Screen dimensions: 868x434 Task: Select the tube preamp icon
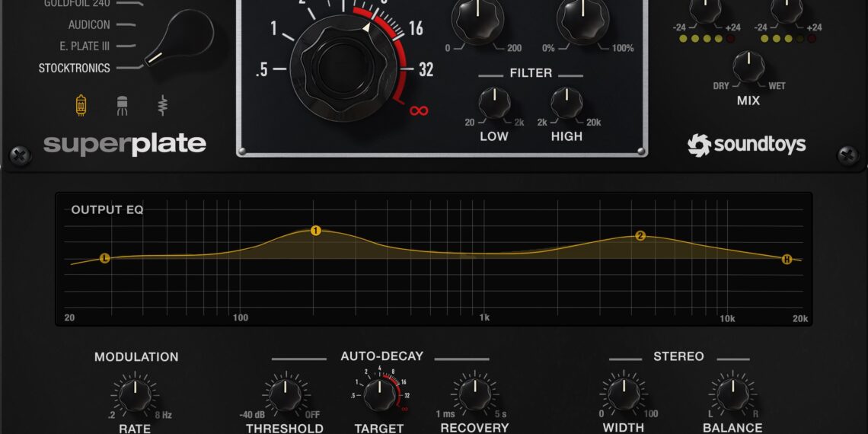click(x=81, y=104)
